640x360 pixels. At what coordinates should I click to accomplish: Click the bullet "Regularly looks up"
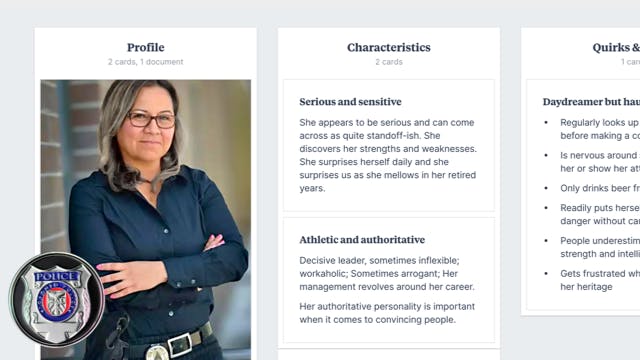click(x=600, y=129)
